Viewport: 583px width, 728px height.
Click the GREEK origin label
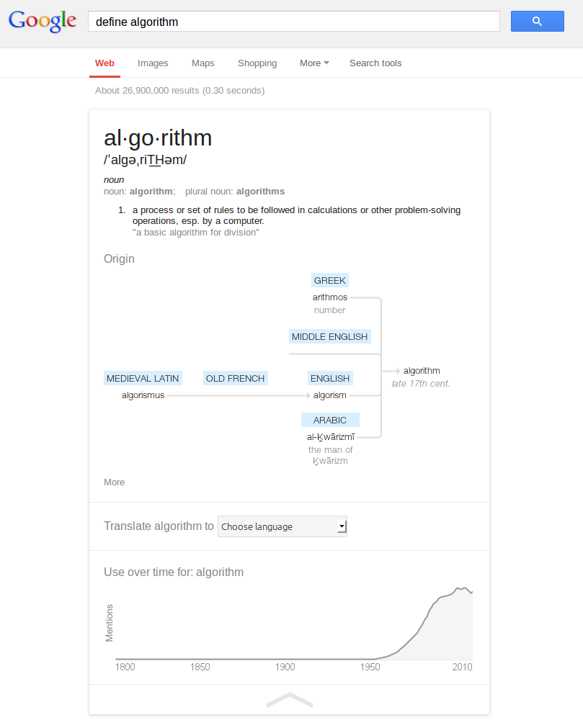(x=330, y=280)
